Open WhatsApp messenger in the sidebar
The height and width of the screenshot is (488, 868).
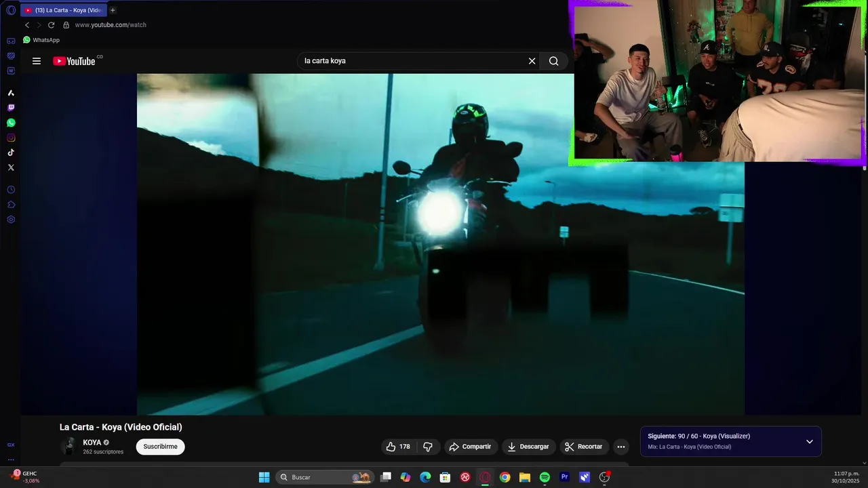tap(11, 123)
